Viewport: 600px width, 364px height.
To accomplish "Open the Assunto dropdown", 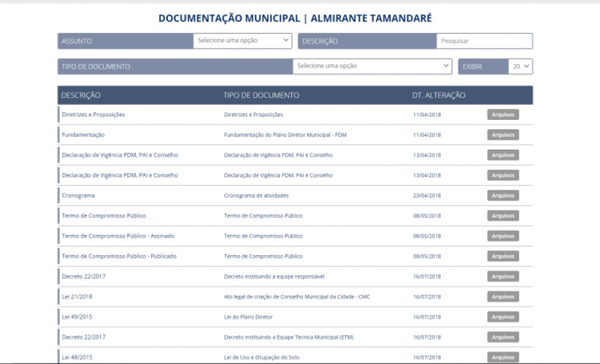I will pos(242,41).
